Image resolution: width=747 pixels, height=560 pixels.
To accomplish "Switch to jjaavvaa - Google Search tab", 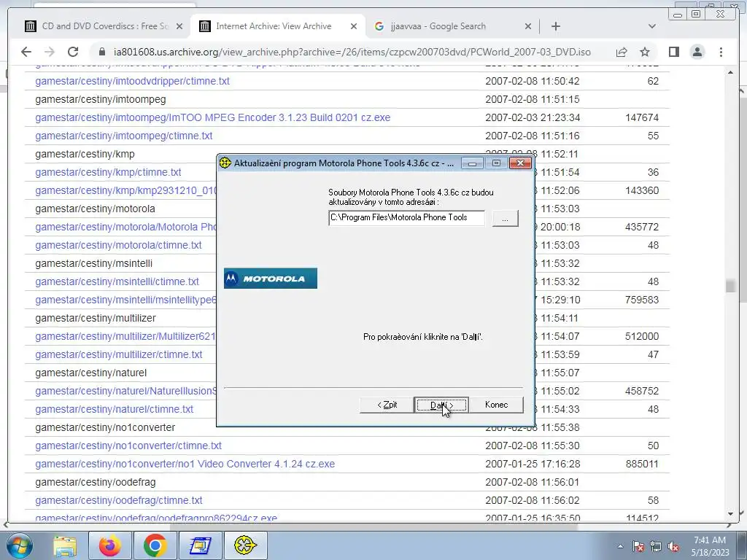I will pyautogui.click(x=452, y=26).
